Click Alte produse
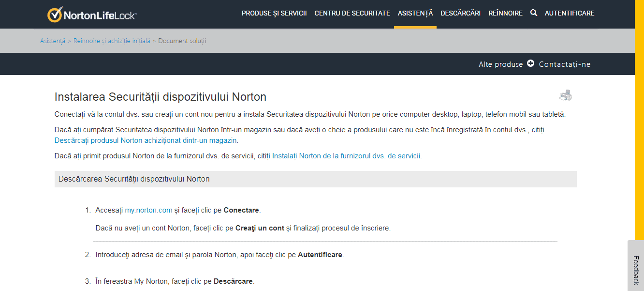 point(500,63)
